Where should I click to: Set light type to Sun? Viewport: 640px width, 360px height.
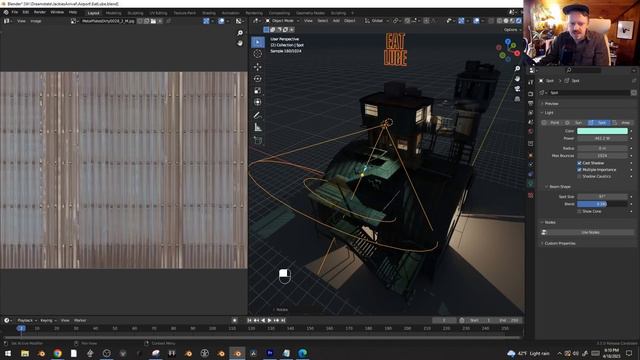tap(575, 122)
